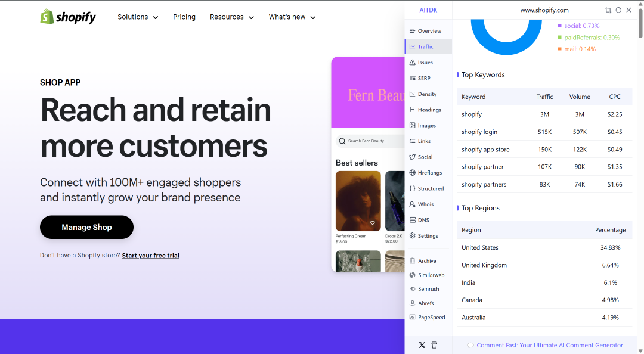644x354 pixels.
Task: Click the X (Twitter) icon at panel bottom
Action: (x=422, y=345)
